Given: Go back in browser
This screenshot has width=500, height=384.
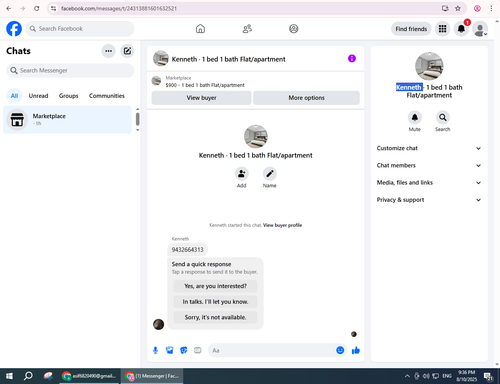Looking at the screenshot, I should click(x=9, y=8).
